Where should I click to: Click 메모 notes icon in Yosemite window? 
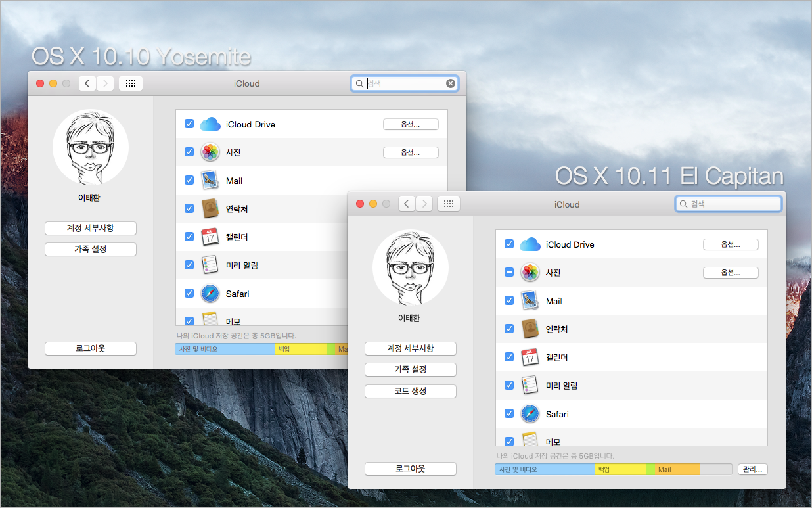coord(210,319)
